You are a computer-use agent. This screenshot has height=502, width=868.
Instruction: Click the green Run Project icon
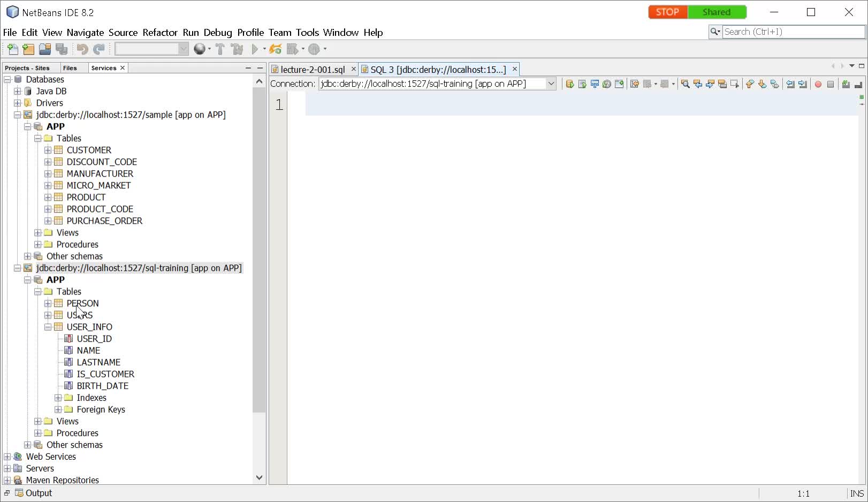pyautogui.click(x=255, y=49)
